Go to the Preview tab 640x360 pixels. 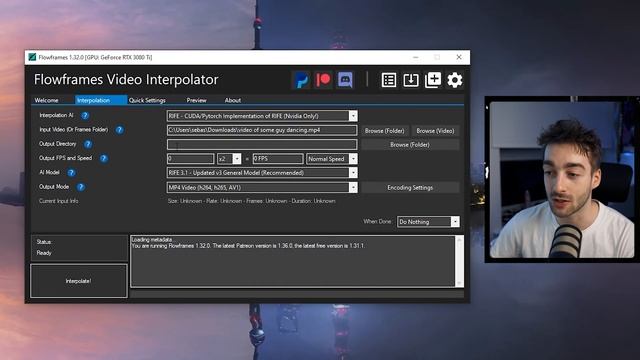pos(196,100)
